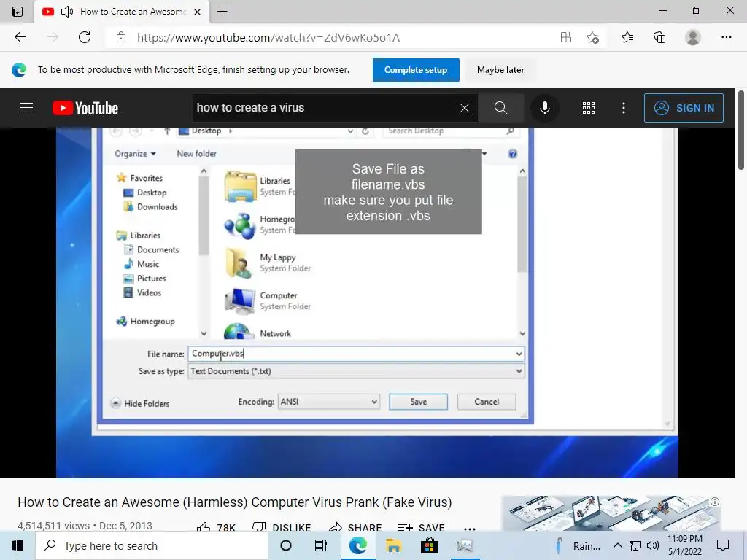The height and width of the screenshot is (560, 747).
Task: Open the taskbar clock and date
Action: [684, 545]
